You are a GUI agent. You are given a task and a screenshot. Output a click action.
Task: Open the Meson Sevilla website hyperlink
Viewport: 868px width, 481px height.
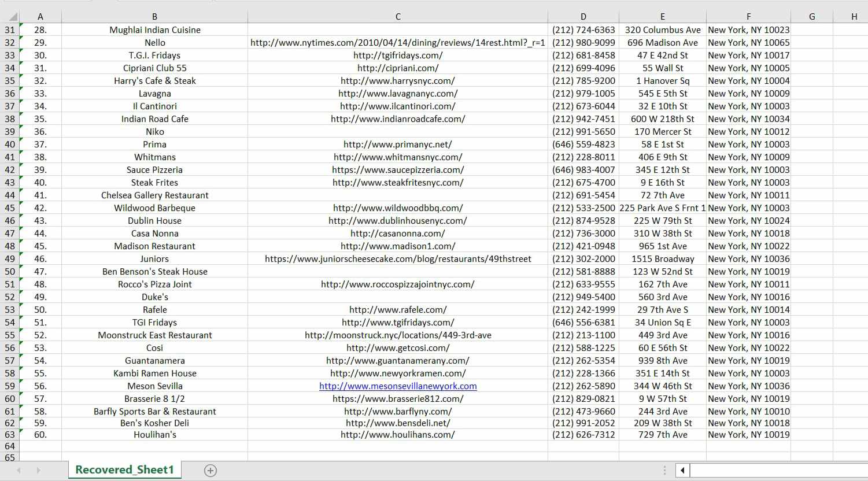click(x=398, y=386)
